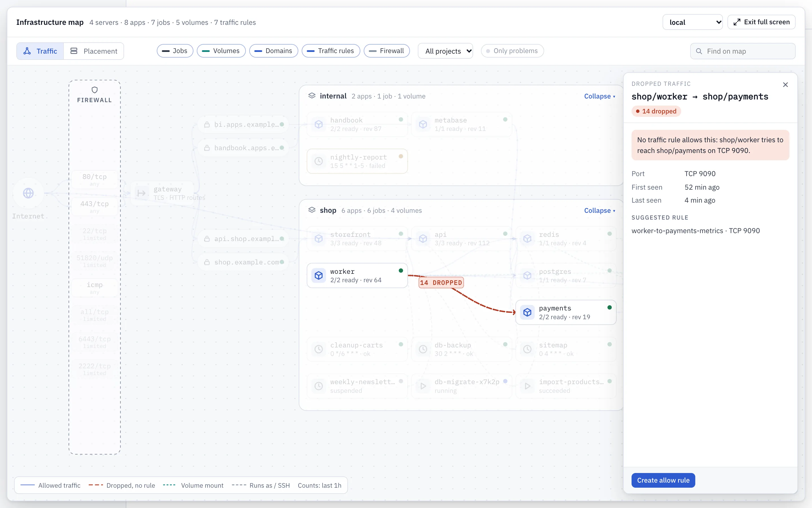Click Create allow rule button
The height and width of the screenshot is (508, 812).
point(663,480)
